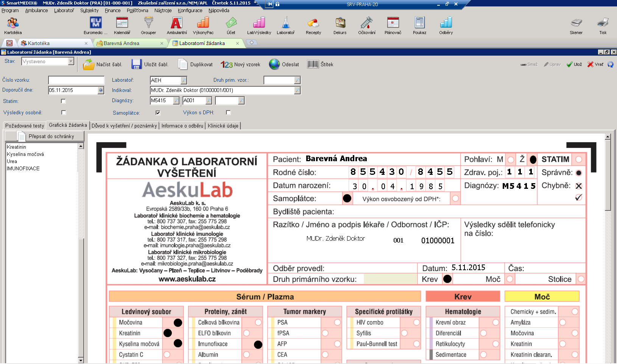The image size is (617, 364).
Task: Uncheck the Samoplátce checkbox
Action: coord(158,113)
